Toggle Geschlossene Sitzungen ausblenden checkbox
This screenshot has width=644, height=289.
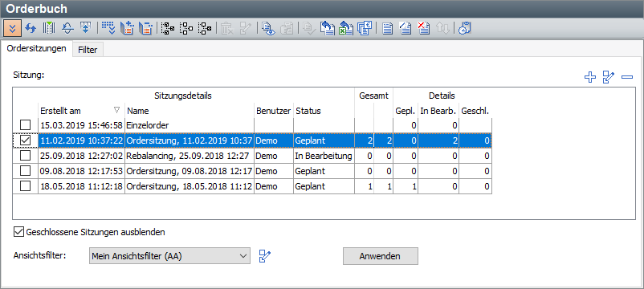[x=18, y=232]
